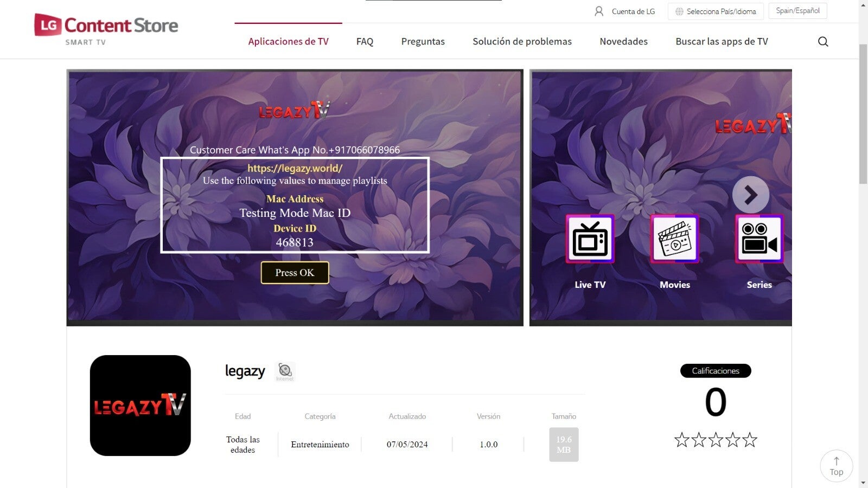The image size is (868, 488).
Task: Open the Aplicaciones de TV tab
Action: tap(289, 41)
